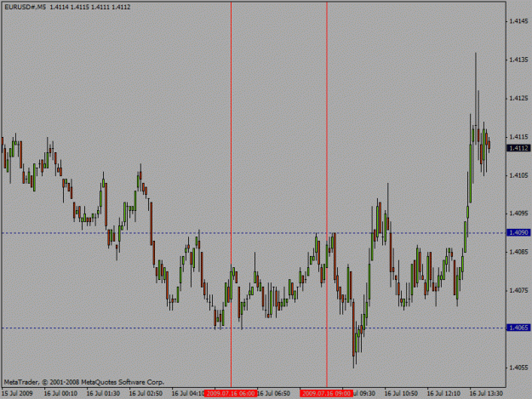Click the 16 Jul 02:50 time axis label
532x399 pixels.
pos(146,393)
